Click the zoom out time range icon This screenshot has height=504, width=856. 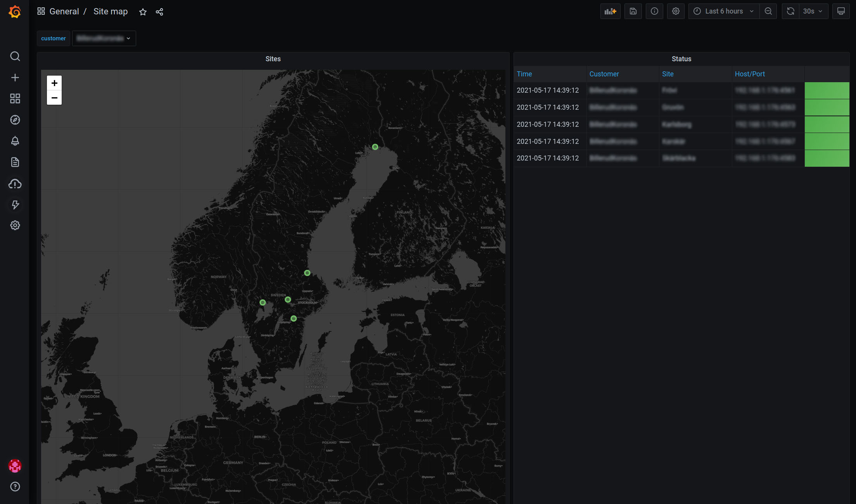(768, 11)
